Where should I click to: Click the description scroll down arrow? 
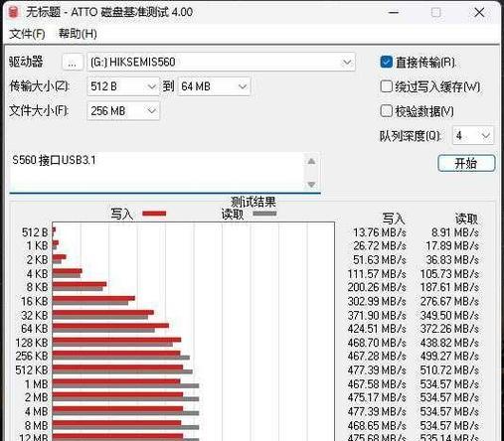pos(311,184)
